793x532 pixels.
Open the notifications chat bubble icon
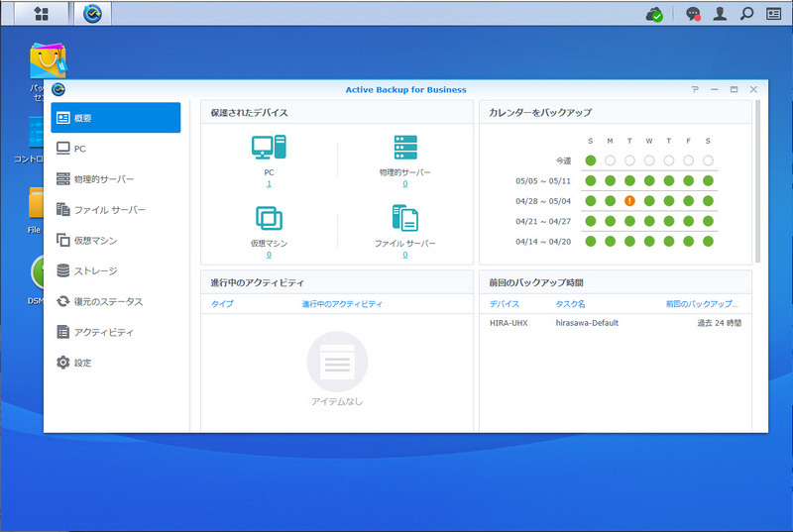[693, 14]
